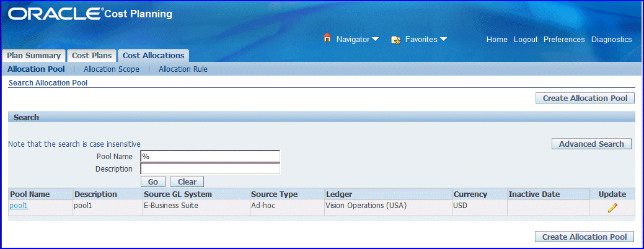
Task: Click the Logout link
Action: click(526, 40)
